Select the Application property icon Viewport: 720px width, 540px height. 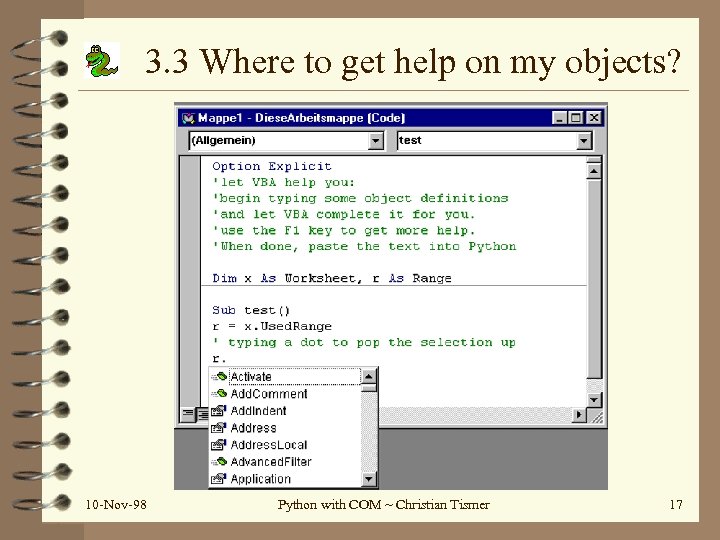pos(219,479)
